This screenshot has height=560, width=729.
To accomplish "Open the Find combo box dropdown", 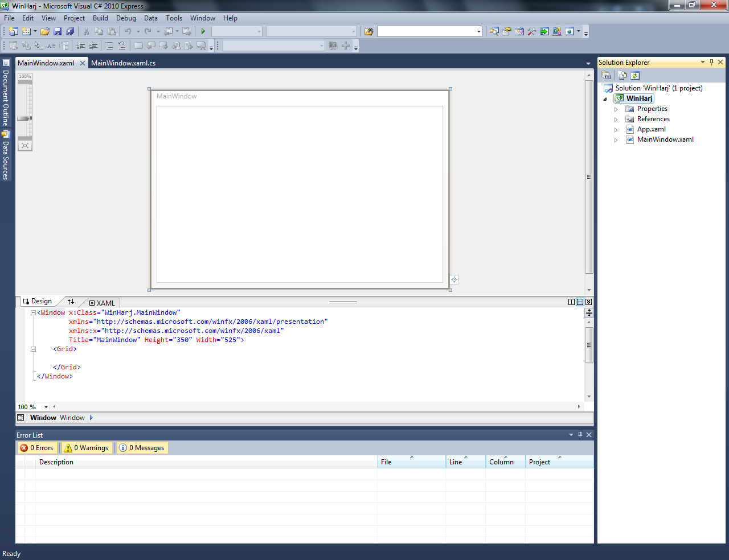I will tap(478, 31).
